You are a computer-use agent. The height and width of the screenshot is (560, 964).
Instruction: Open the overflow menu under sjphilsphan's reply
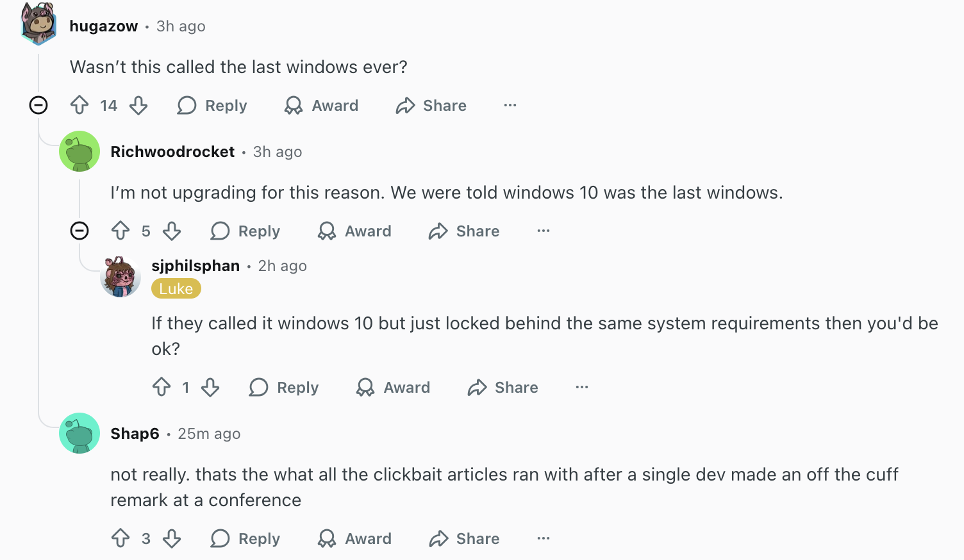[581, 387]
